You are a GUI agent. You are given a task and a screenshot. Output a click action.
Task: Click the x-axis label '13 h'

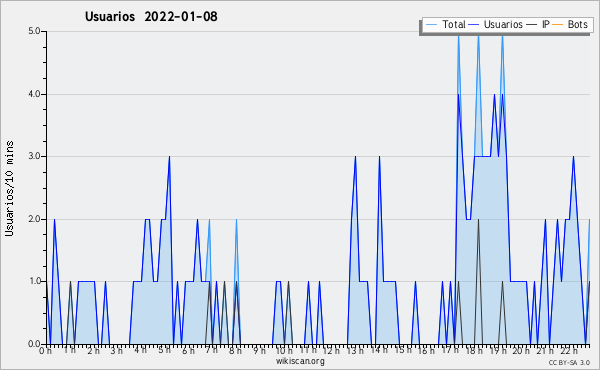point(355,350)
